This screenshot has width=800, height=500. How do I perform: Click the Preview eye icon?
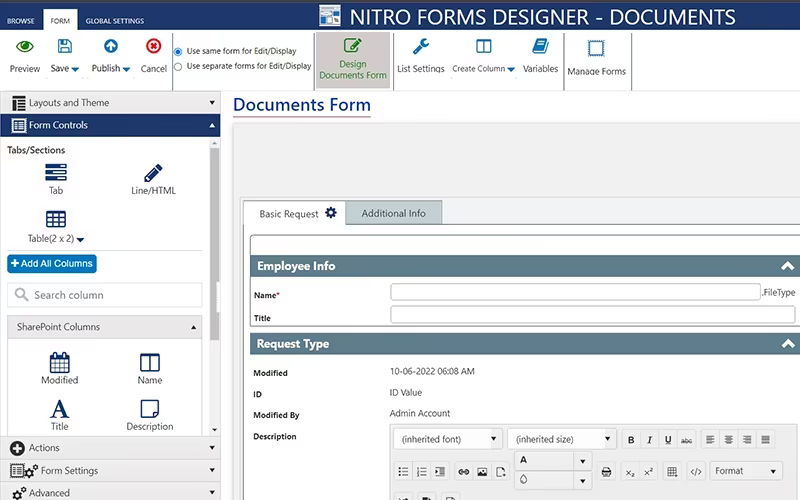tap(24, 47)
